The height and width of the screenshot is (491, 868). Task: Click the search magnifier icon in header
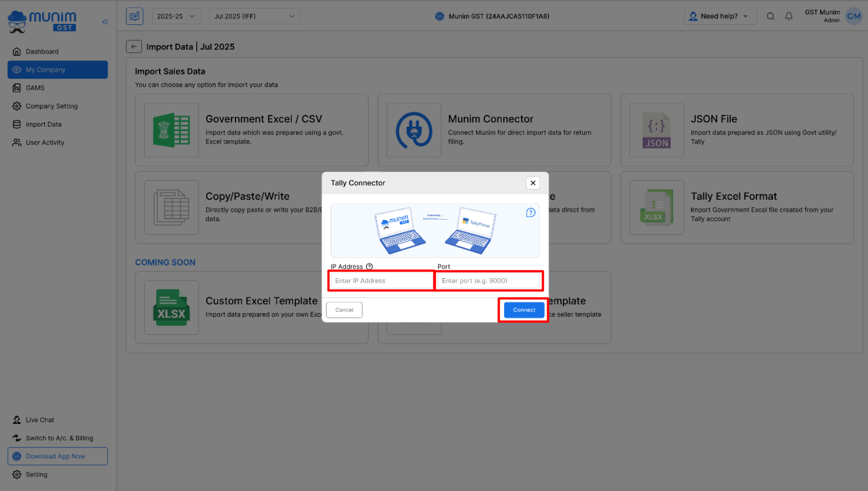click(770, 16)
